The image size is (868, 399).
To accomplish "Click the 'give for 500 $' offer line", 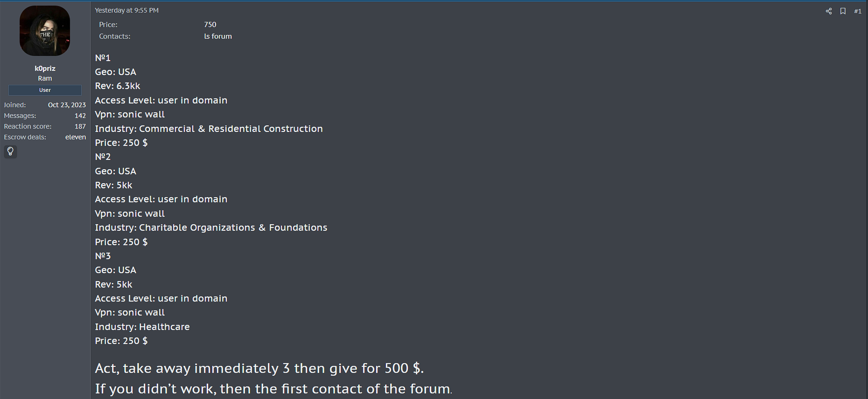I will click(x=259, y=368).
